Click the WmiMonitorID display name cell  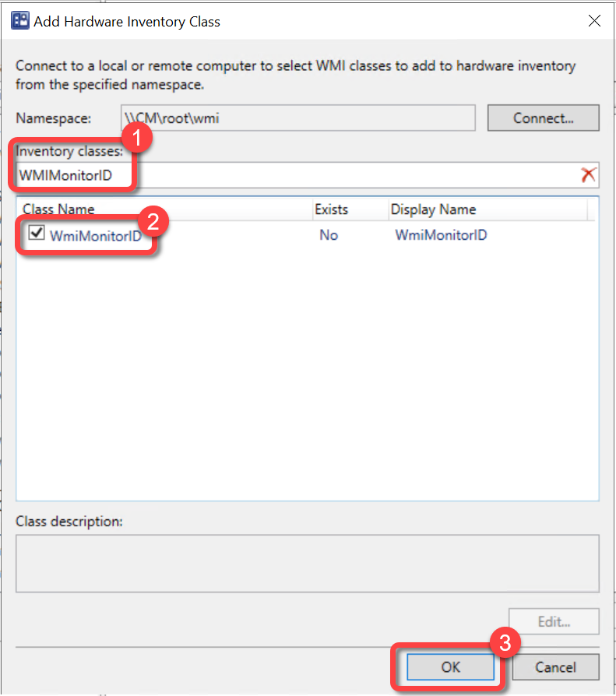coord(441,234)
